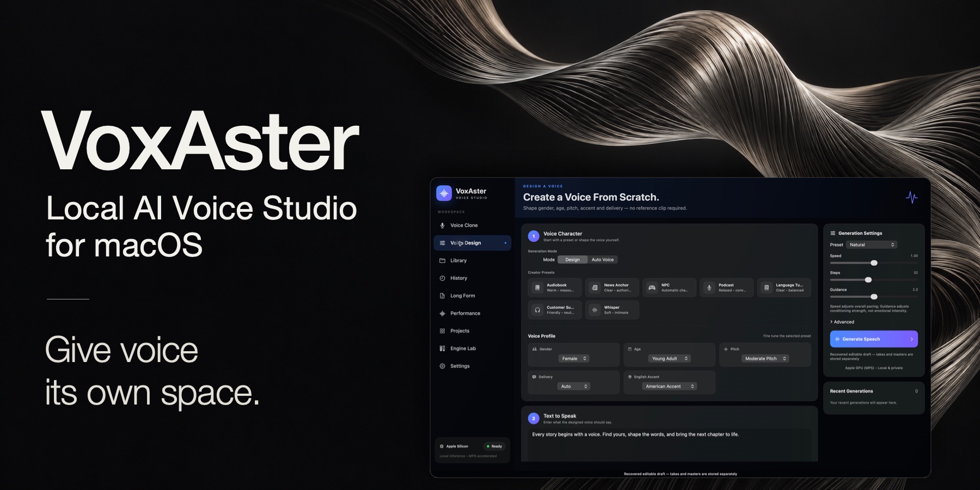Open Performance in the sidebar
The width and height of the screenshot is (980, 490).
click(x=473, y=314)
